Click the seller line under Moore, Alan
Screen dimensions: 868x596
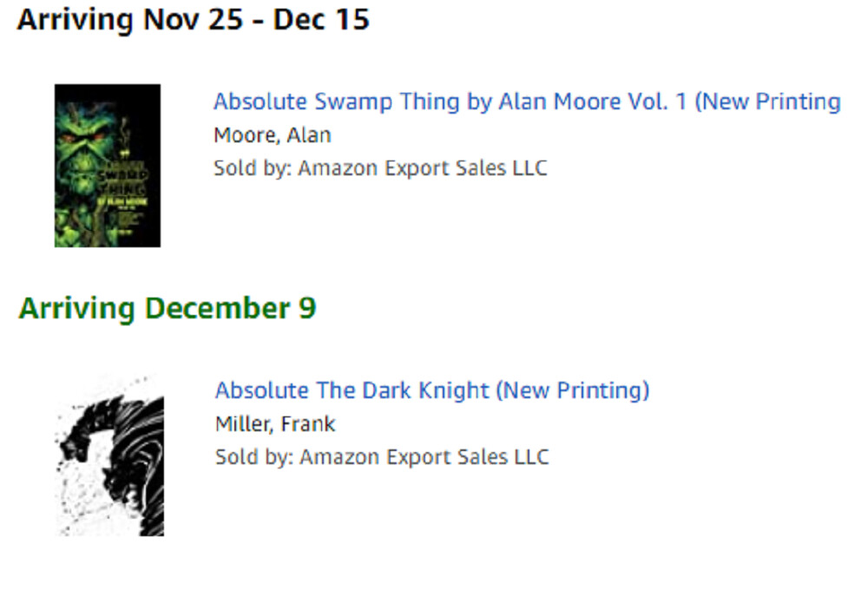380,167
